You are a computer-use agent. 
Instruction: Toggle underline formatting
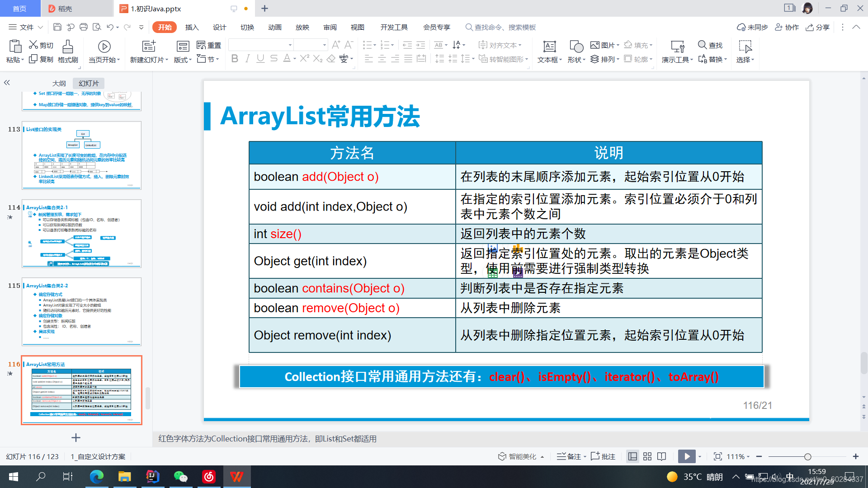click(x=260, y=59)
